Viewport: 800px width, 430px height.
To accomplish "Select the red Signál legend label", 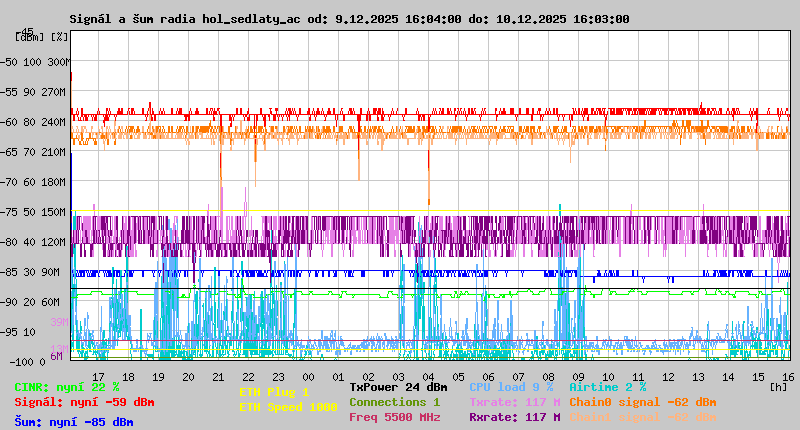I will click(84, 402).
